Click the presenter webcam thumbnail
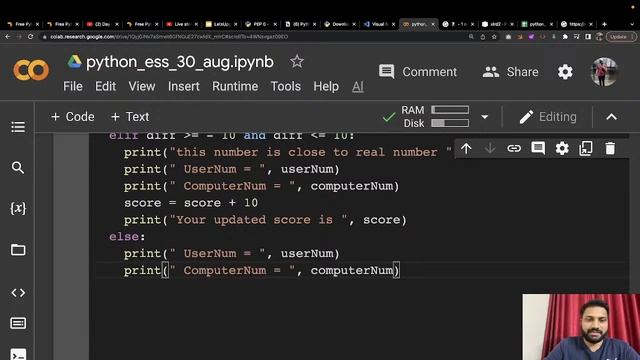The height and width of the screenshot is (360, 640). point(581,327)
